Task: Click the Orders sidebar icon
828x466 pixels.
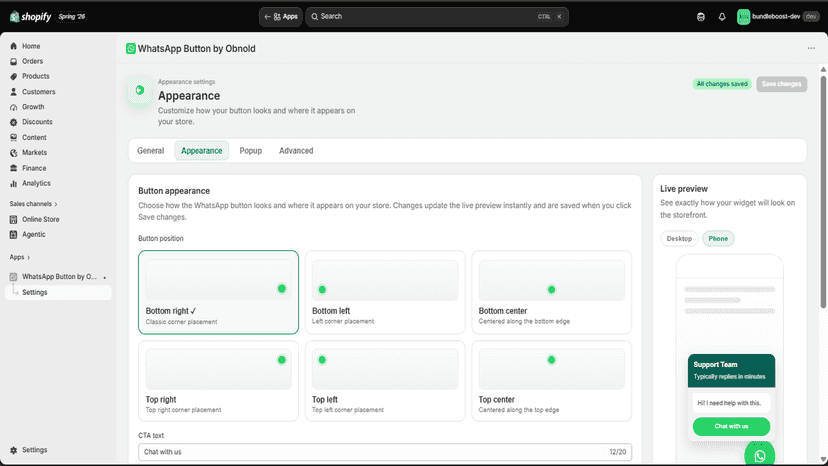Action: click(14, 61)
